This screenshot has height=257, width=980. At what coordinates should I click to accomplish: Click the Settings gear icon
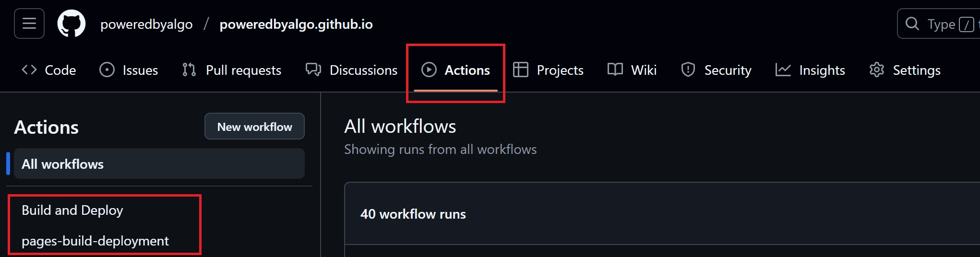(x=877, y=70)
